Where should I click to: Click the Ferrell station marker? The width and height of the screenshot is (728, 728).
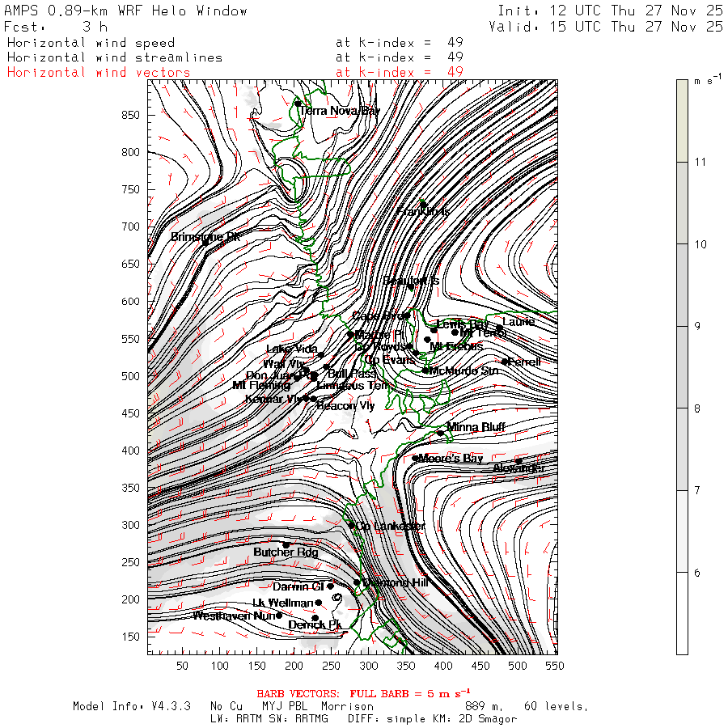click(x=506, y=362)
